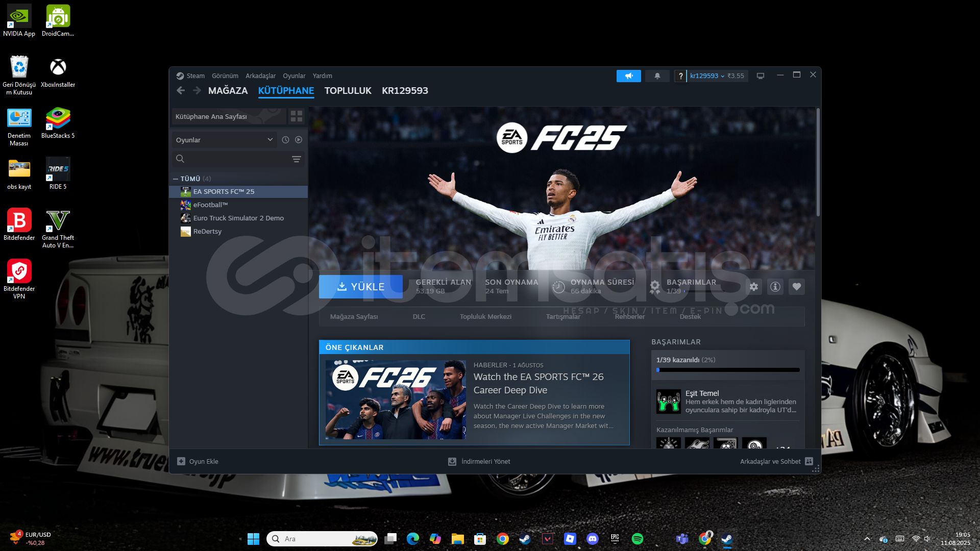This screenshot has width=980, height=551.
Task: Open the downloads manager icon
Action: 452,461
